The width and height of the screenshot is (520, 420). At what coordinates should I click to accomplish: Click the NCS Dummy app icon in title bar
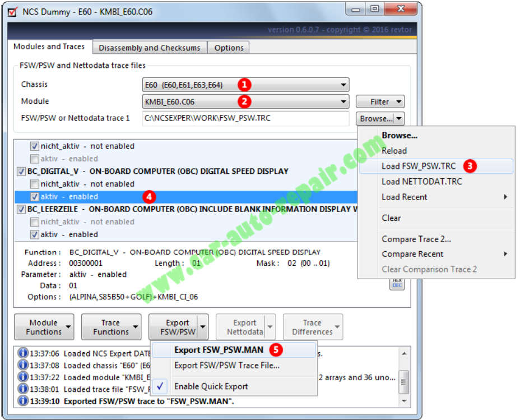coord(12,12)
